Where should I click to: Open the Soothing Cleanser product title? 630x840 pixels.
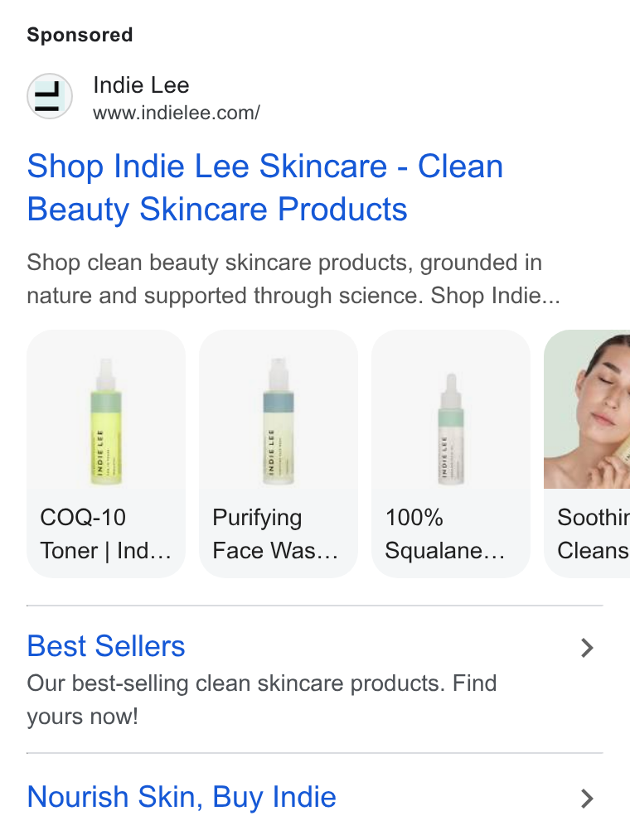593,534
